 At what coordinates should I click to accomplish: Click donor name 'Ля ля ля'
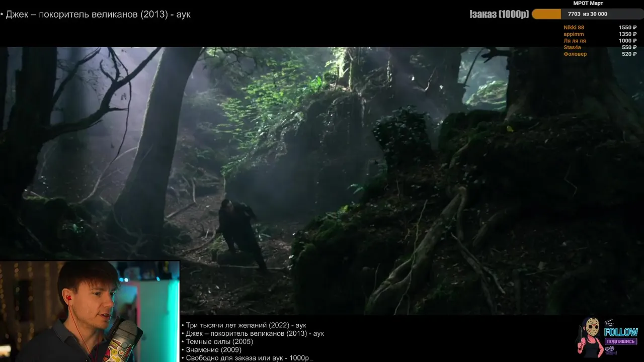coord(575,41)
